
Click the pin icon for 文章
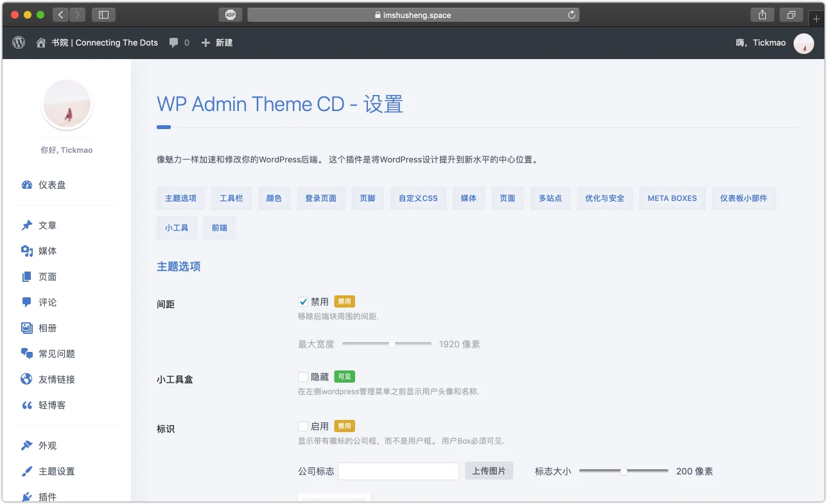click(x=26, y=225)
